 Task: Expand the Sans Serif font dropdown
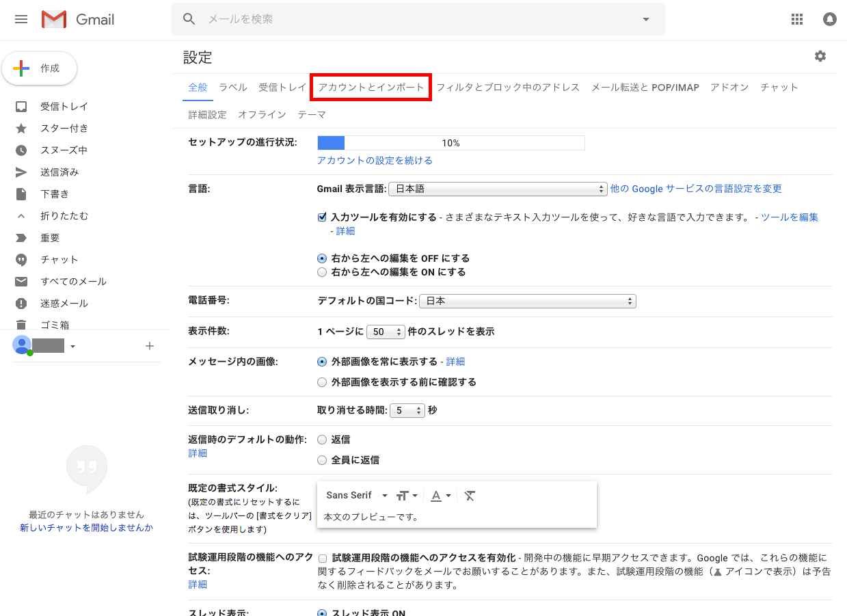pos(357,496)
